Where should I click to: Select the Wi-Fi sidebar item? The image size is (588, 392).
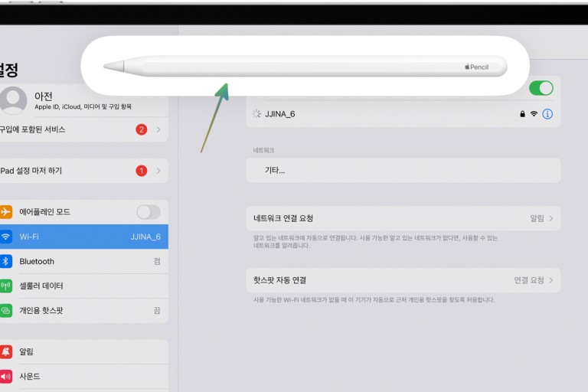pyautogui.click(x=84, y=237)
